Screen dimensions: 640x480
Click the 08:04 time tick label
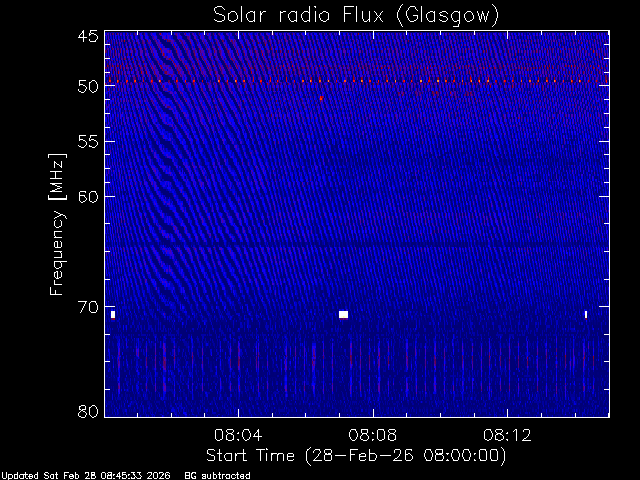click(x=238, y=435)
